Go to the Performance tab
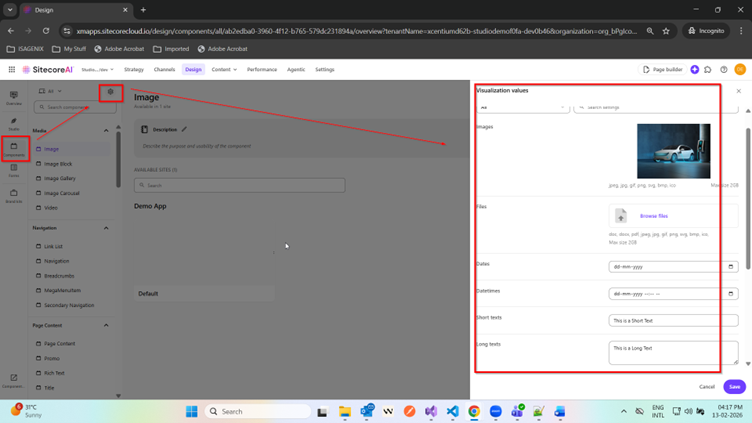The height and width of the screenshot is (423, 752). (x=262, y=70)
